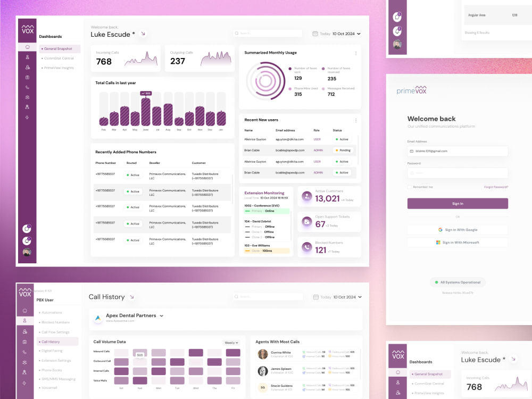Expand the Call History date dropdown
Screen dimensions: 532x399
(x=347, y=297)
